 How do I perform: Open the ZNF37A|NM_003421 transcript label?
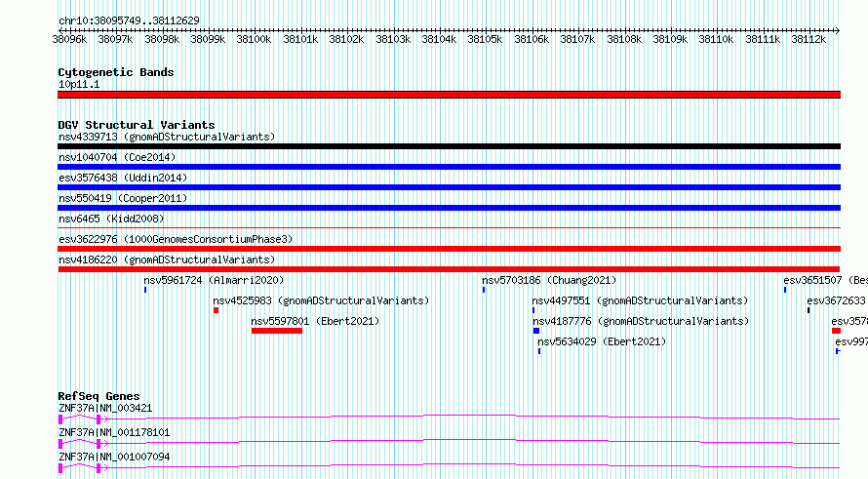tap(105, 408)
